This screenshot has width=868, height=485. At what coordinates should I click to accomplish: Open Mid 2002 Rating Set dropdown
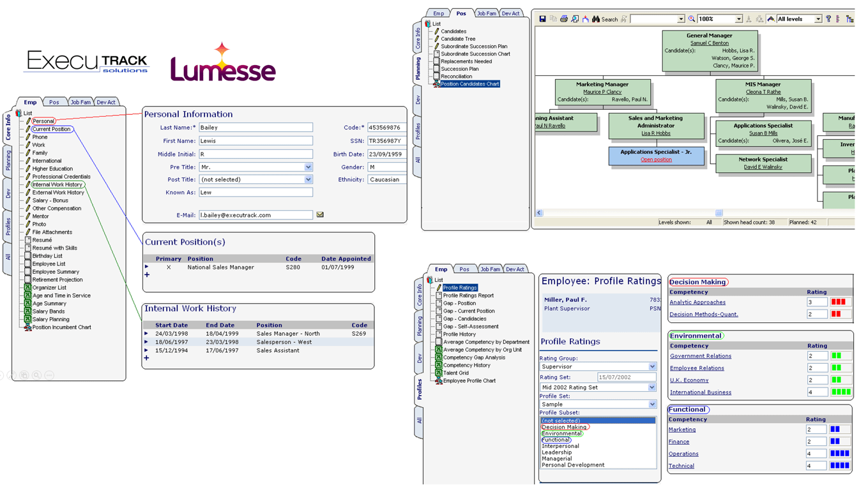652,387
